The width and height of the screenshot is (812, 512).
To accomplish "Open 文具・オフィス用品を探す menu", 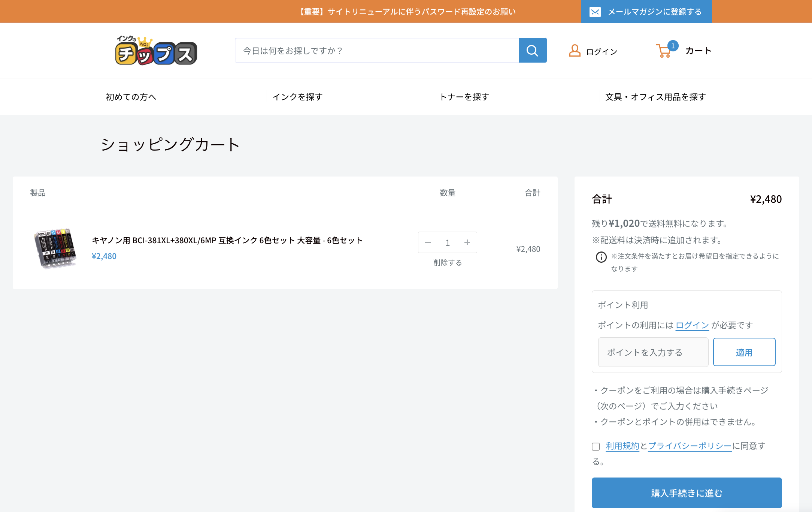I will coord(655,97).
